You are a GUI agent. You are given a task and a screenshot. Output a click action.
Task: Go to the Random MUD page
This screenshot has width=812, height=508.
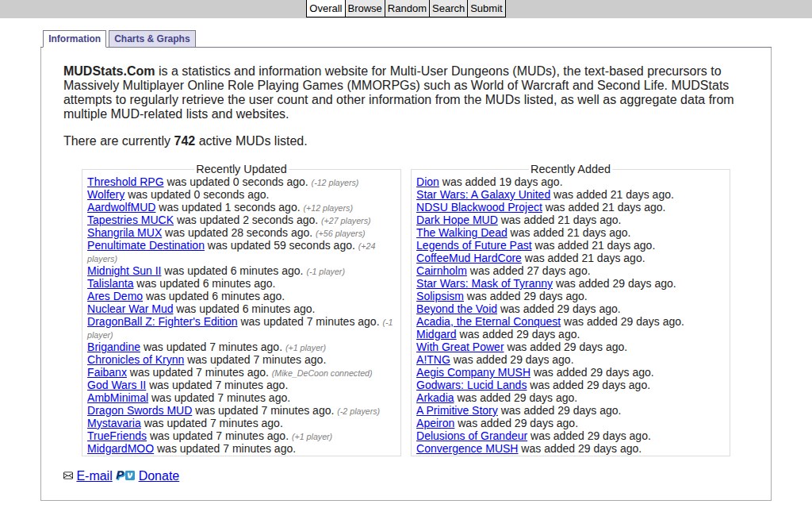(407, 9)
